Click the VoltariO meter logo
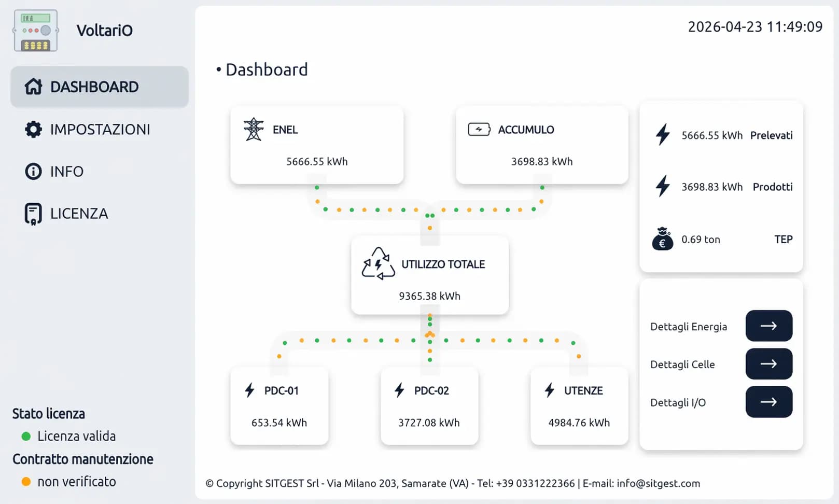 [35, 31]
